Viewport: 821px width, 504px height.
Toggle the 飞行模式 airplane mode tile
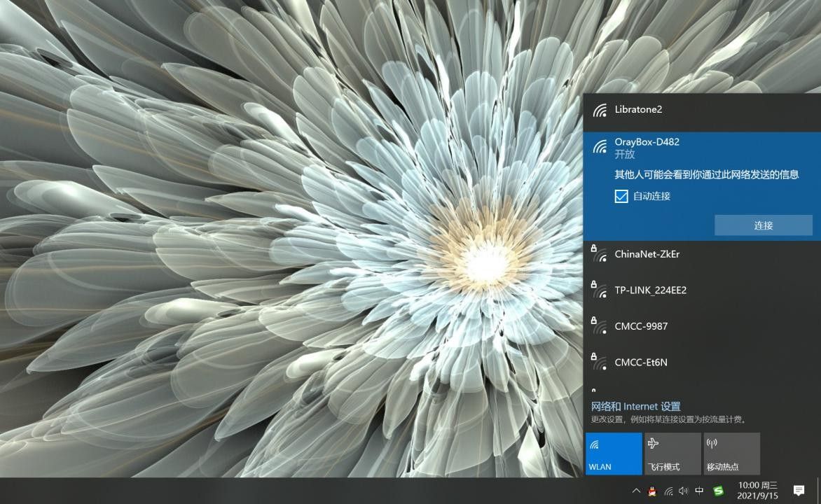(x=672, y=454)
